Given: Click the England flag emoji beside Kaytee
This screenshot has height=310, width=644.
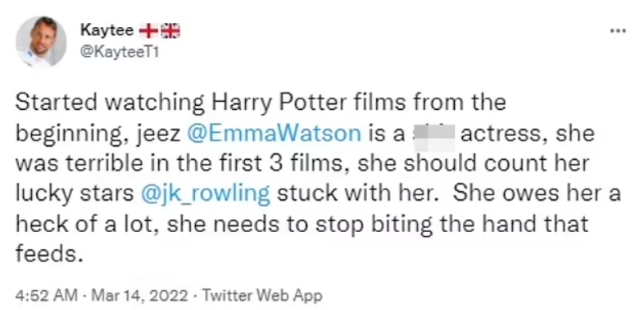Looking at the screenshot, I should [148, 31].
